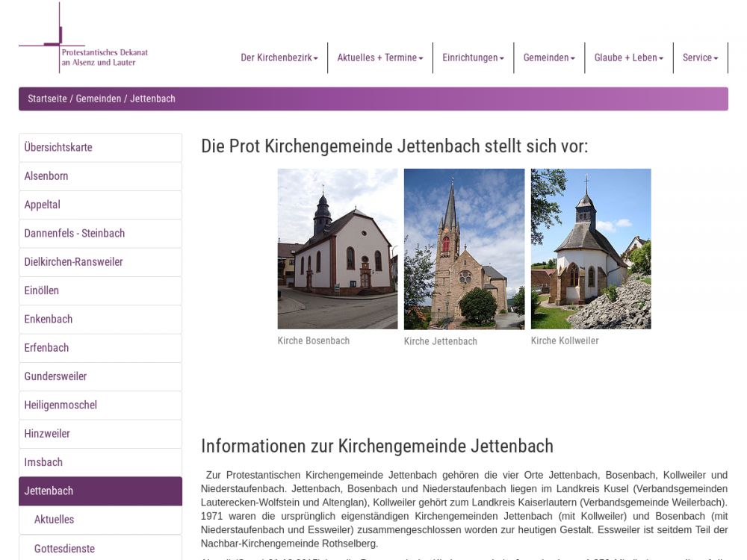Click Gemeinden in the breadcrumb trail
Image resolution: width=747 pixels, height=560 pixels.
(x=98, y=99)
